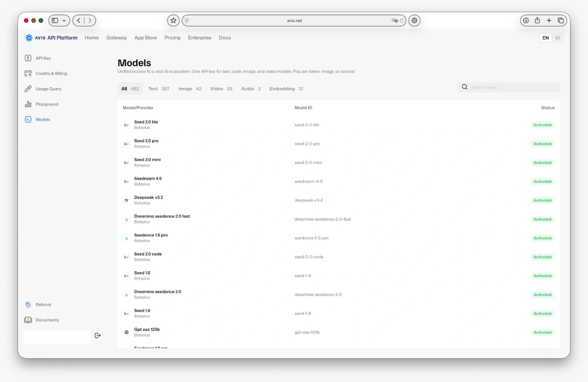The height and width of the screenshot is (382, 588).
Task: Go back with the browser arrow
Action: pos(79,20)
